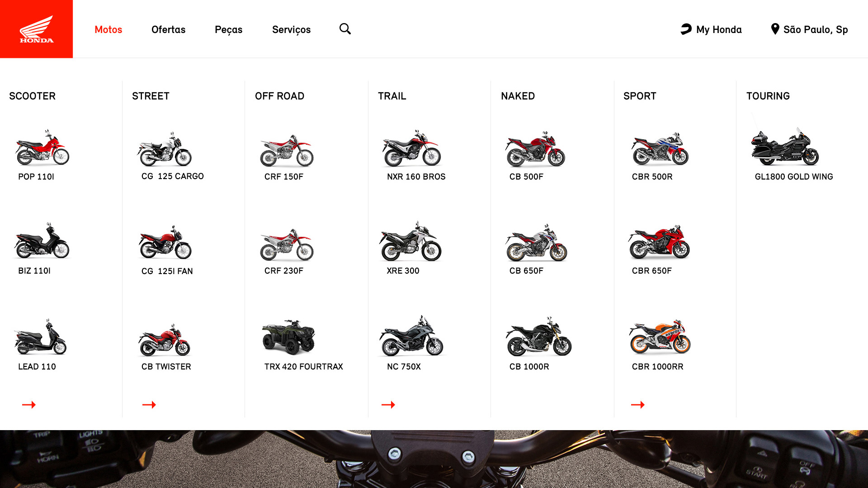Click the CRF 230F label
The image size is (868, 488).
point(284,271)
